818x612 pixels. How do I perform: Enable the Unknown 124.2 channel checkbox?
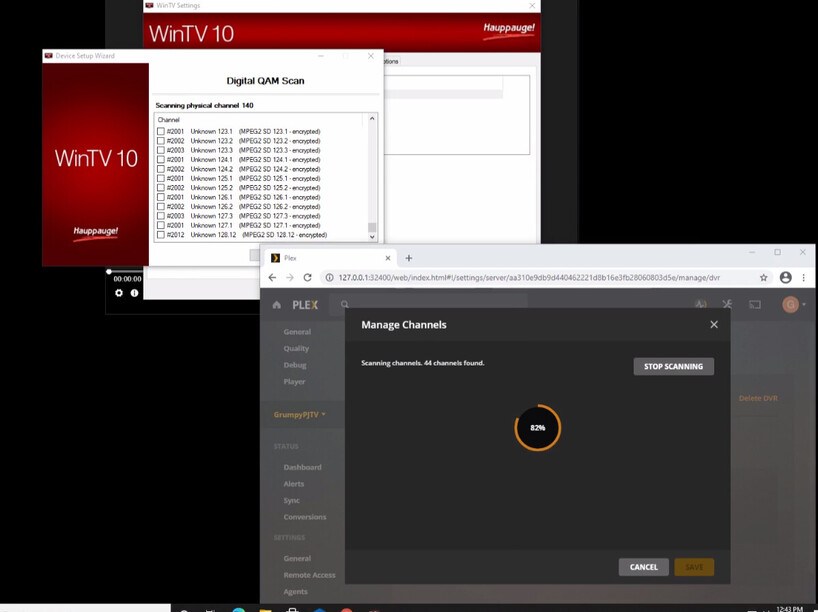(161, 169)
